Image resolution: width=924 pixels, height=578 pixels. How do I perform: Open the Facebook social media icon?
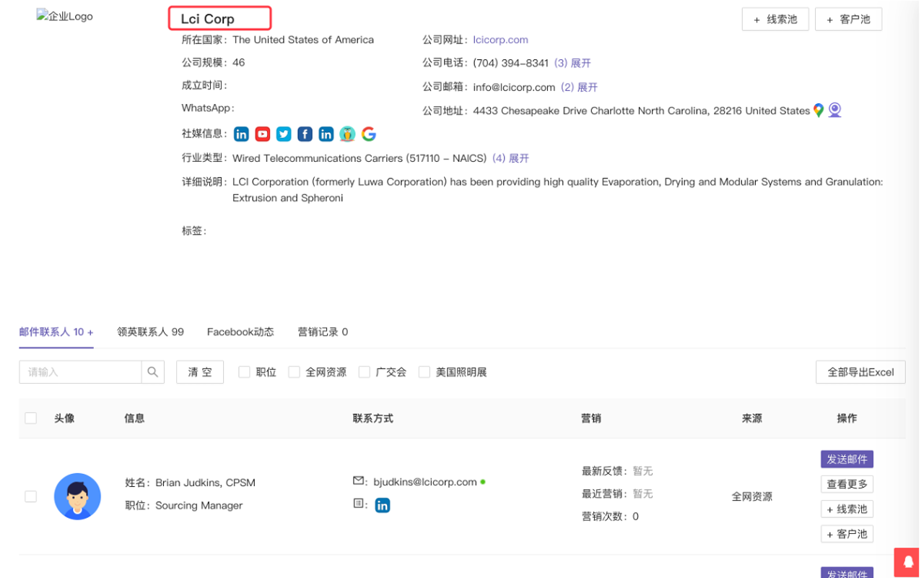click(x=305, y=134)
